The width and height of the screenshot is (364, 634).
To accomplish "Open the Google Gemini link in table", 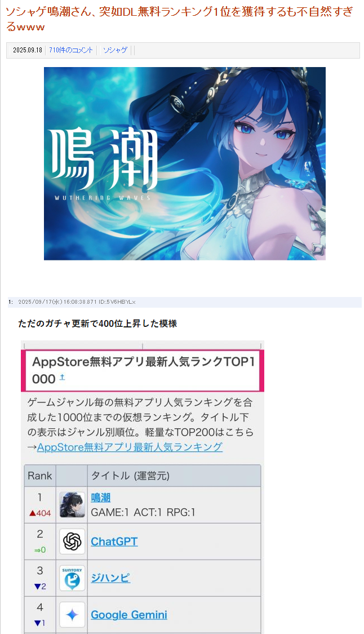I will (128, 615).
